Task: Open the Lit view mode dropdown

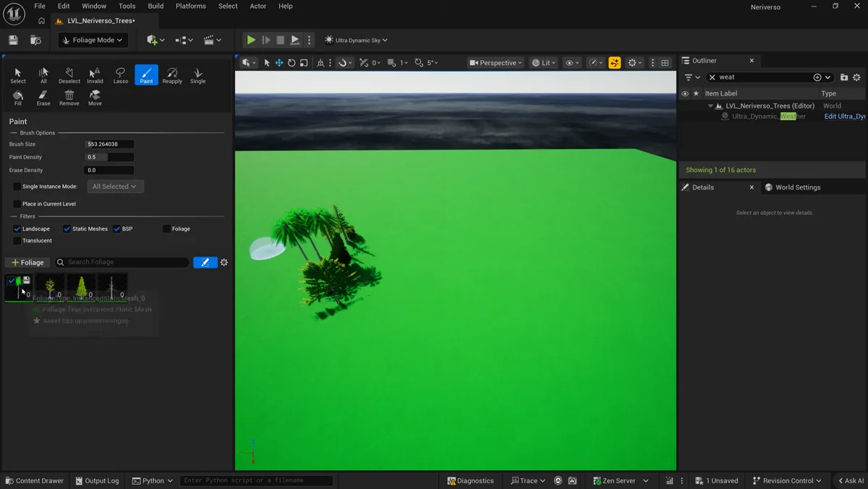Action: point(544,63)
